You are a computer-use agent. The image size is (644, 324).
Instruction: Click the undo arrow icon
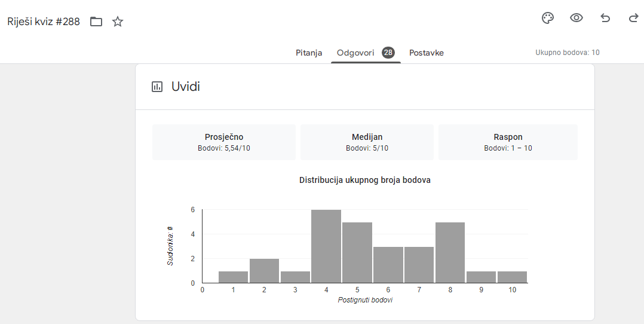[605, 18]
